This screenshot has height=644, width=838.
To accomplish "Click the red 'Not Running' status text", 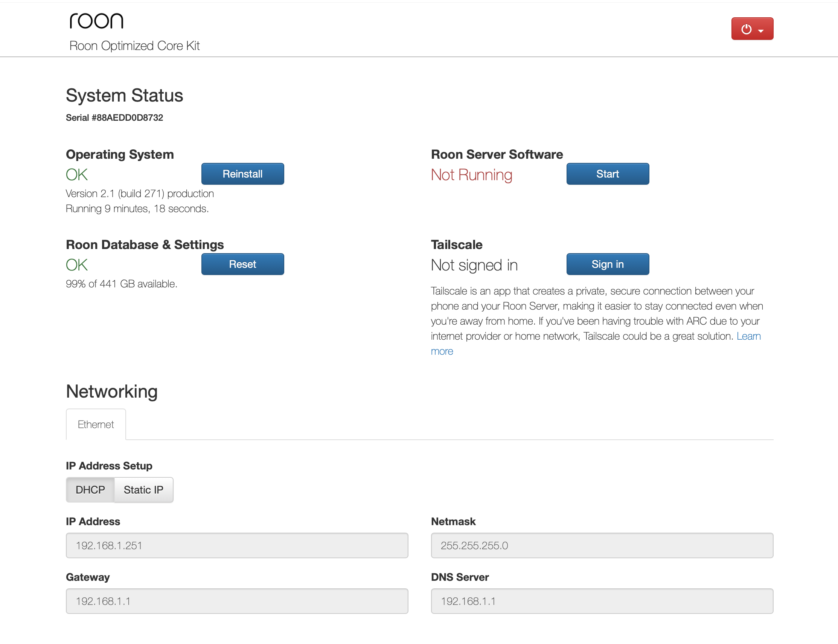I will [471, 175].
